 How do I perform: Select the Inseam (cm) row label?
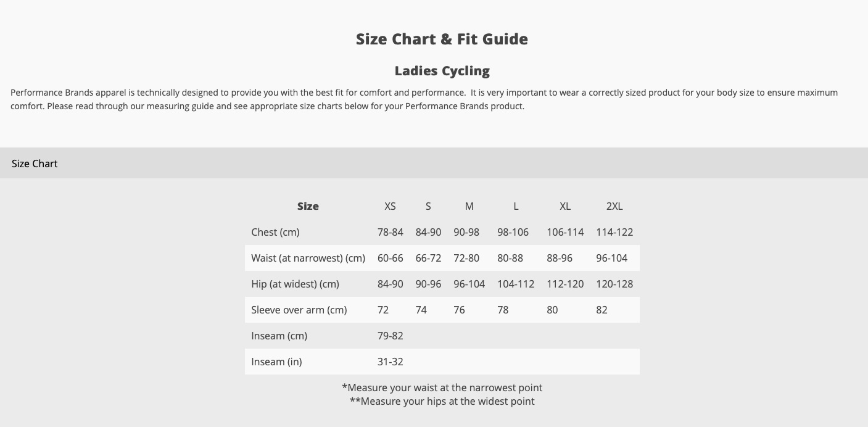(279, 336)
